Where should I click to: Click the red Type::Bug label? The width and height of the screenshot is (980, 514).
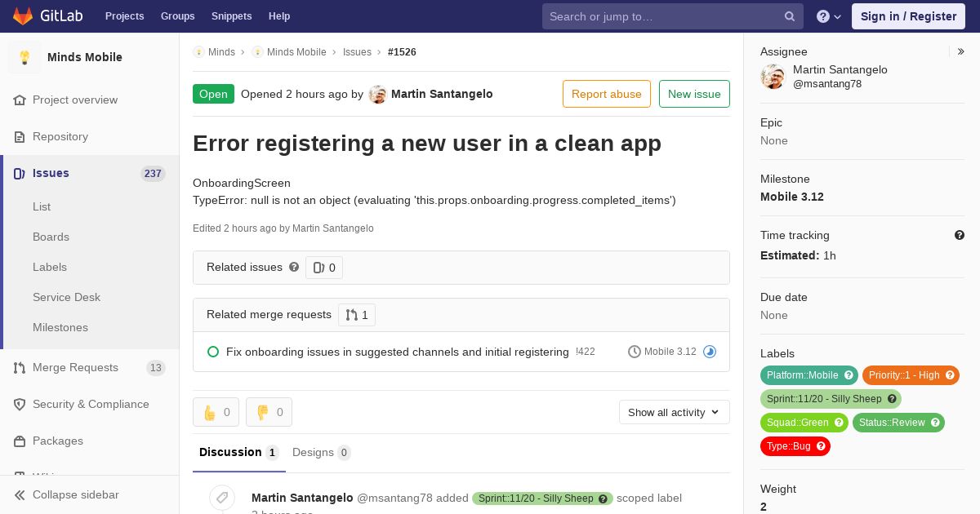pyautogui.click(x=788, y=446)
